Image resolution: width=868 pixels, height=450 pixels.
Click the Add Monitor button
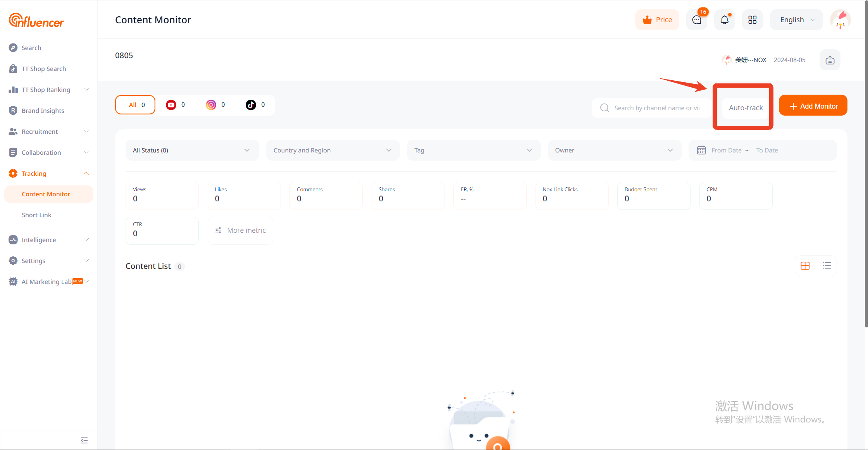813,106
